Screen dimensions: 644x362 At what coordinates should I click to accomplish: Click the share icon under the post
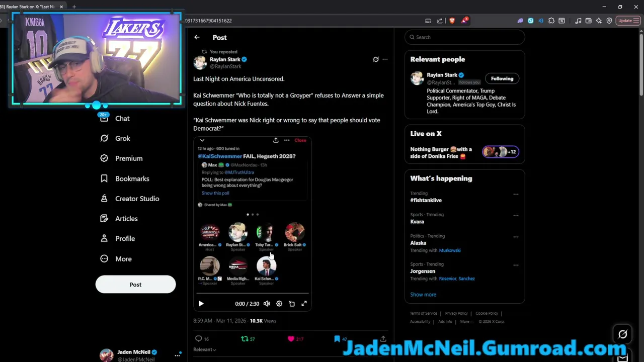383,339
